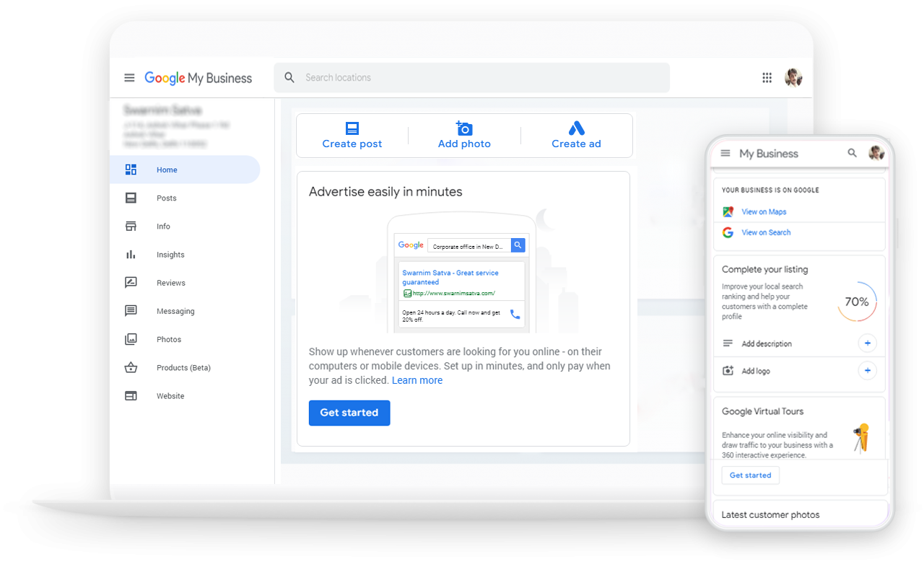
Task: Click Get started under Google Virtual Tours
Action: pos(750,475)
